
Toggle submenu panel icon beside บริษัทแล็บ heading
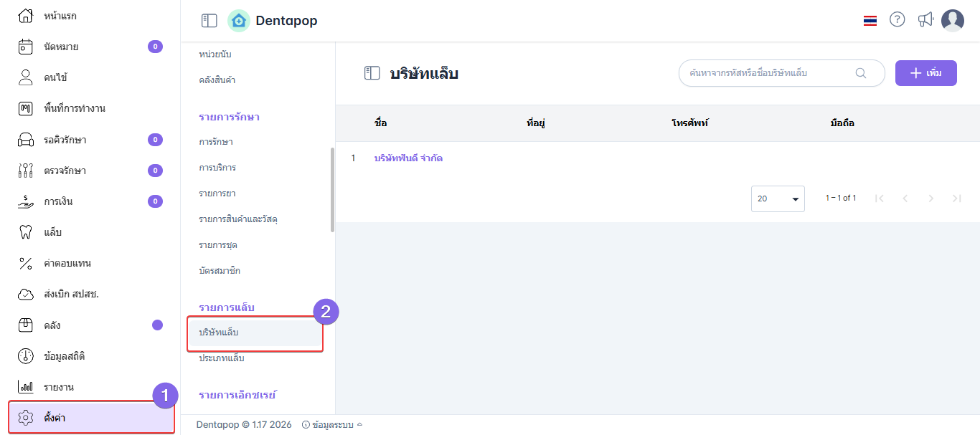tap(372, 73)
